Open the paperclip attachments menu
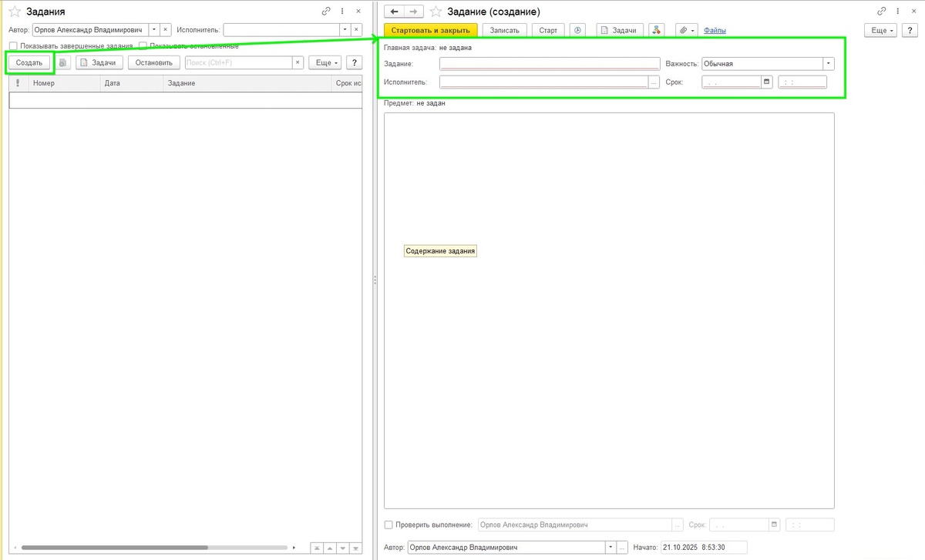The height and width of the screenshot is (560, 925). coord(686,30)
